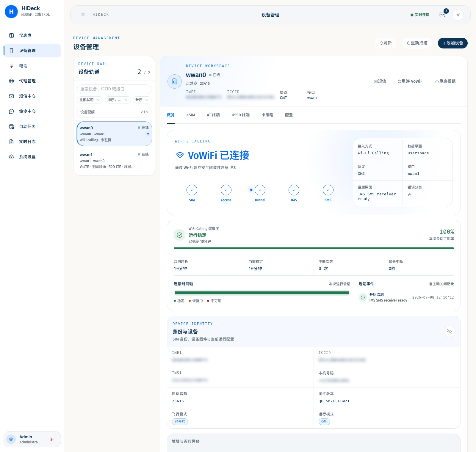
Task: Open 命令中心 chat icon
Action: click(x=12, y=111)
